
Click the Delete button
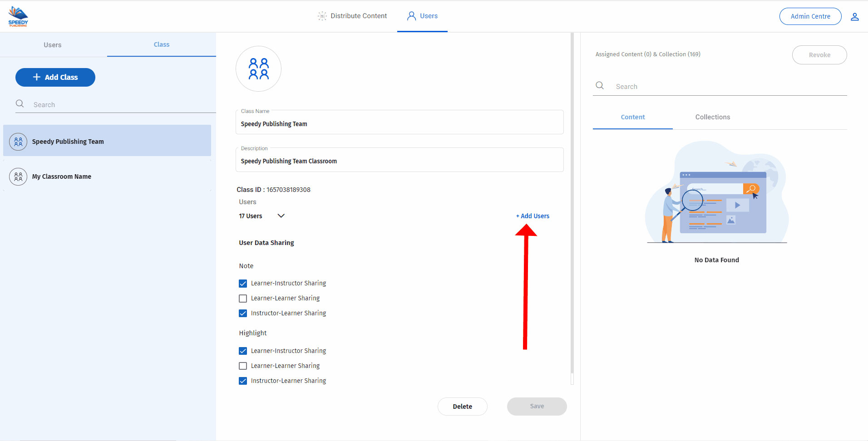463,407
